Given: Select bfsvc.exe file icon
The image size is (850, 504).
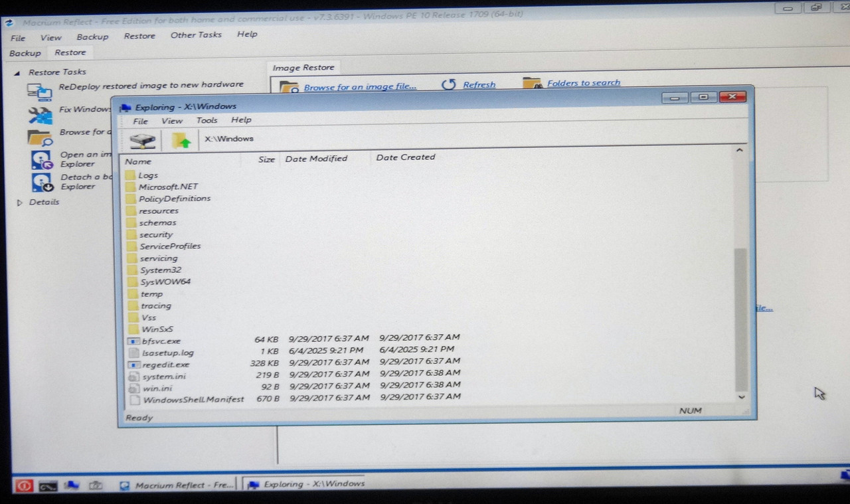Looking at the screenshot, I should point(133,341).
